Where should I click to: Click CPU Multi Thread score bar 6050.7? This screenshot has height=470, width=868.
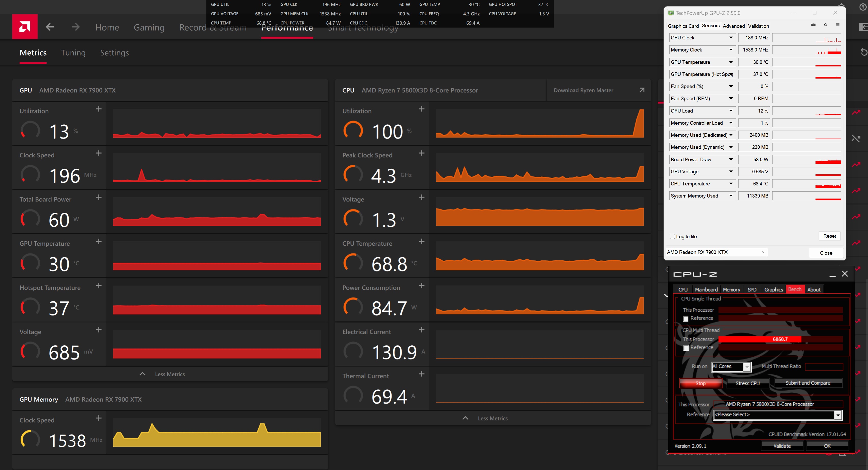780,339
